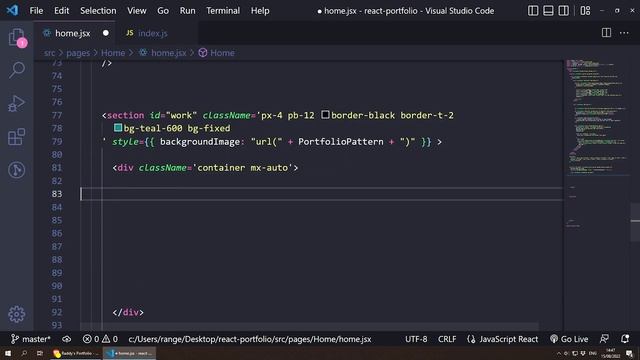
Task: Open the Terminal menu
Action: [x=223, y=11]
